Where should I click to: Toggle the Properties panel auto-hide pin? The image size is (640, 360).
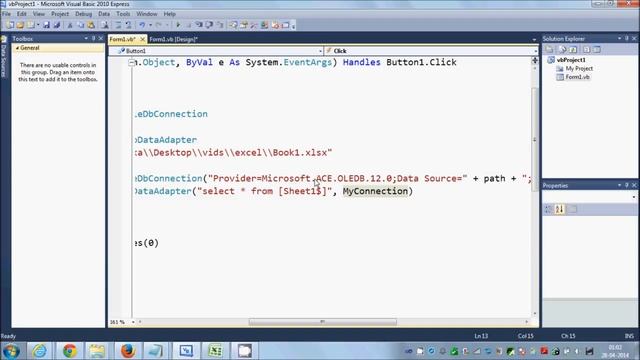627,185
